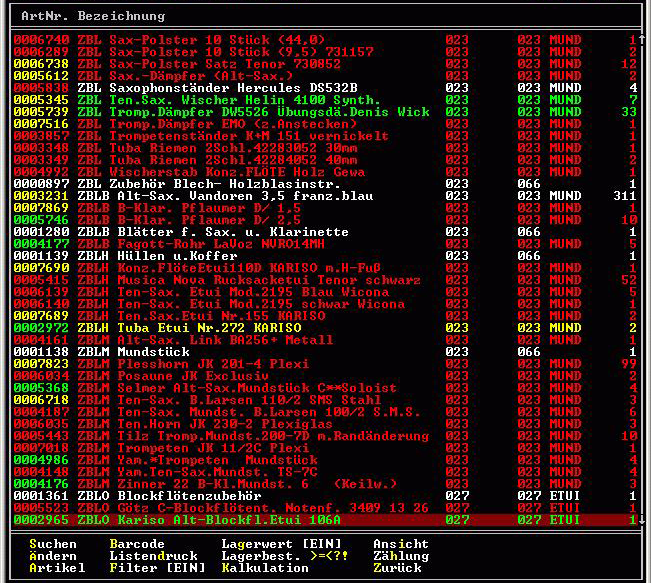
Task: Choose Listendruck to print the list
Action: click(x=154, y=556)
